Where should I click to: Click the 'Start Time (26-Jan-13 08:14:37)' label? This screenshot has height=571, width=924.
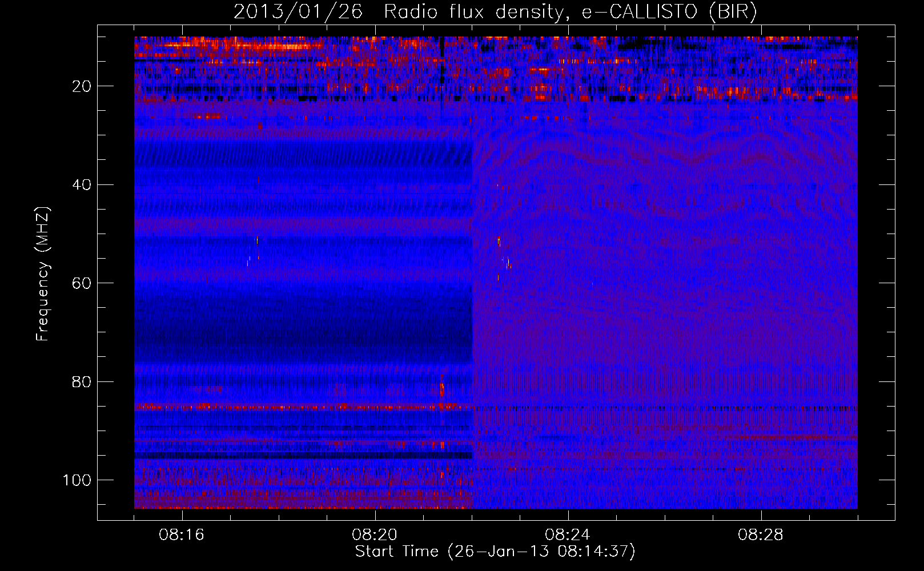[x=495, y=552]
